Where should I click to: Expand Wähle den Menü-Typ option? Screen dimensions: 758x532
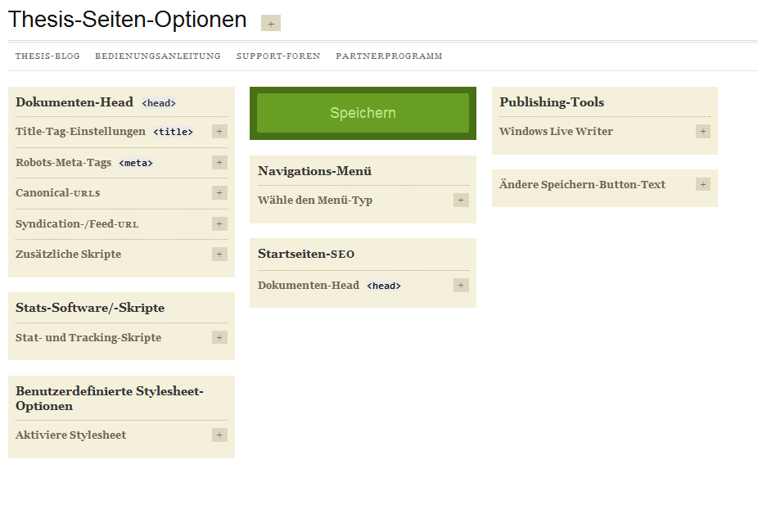pyautogui.click(x=461, y=200)
